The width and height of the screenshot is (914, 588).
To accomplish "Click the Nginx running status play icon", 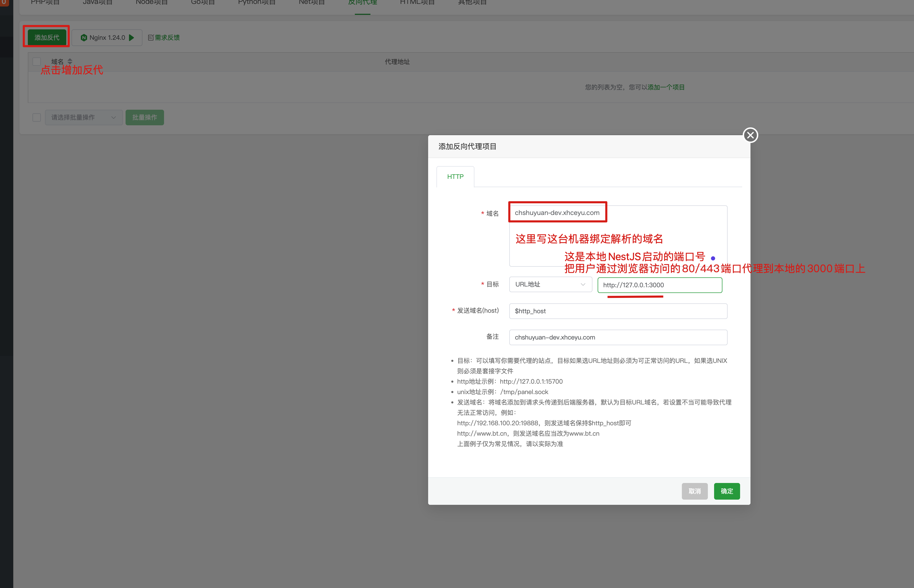I will [132, 37].
